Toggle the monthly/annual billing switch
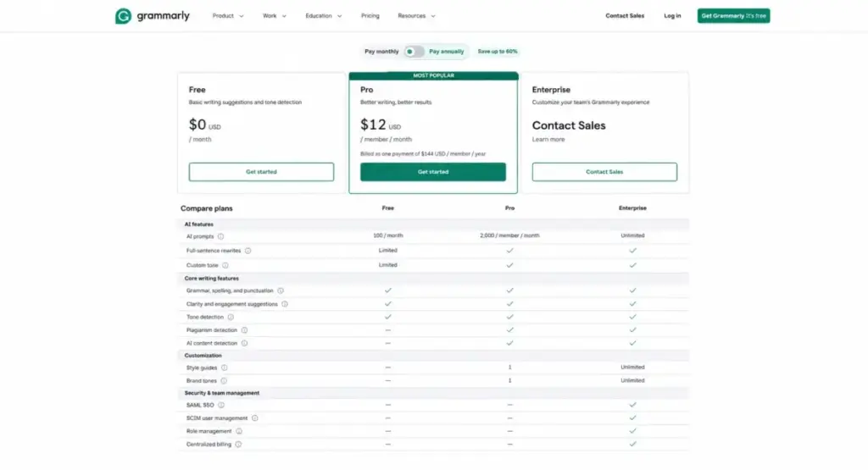Viewport: 868px width, 470px height. pos(414,52)
